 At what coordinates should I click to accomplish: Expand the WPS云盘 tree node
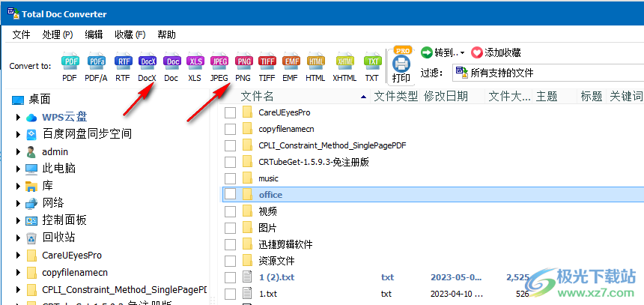click(x=18, y=118)
